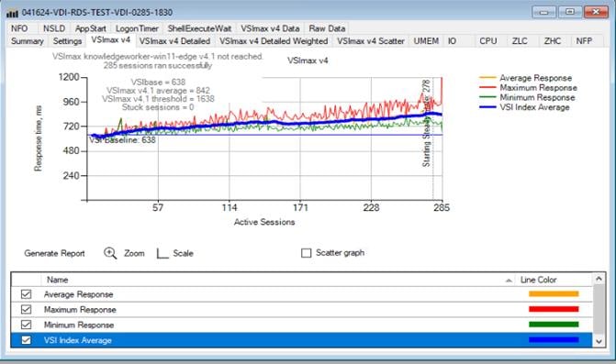Image resolution: width=616 pixels, height=364 pixels.
Task: Click the VSImax v4 chart title
Action: 308,61
